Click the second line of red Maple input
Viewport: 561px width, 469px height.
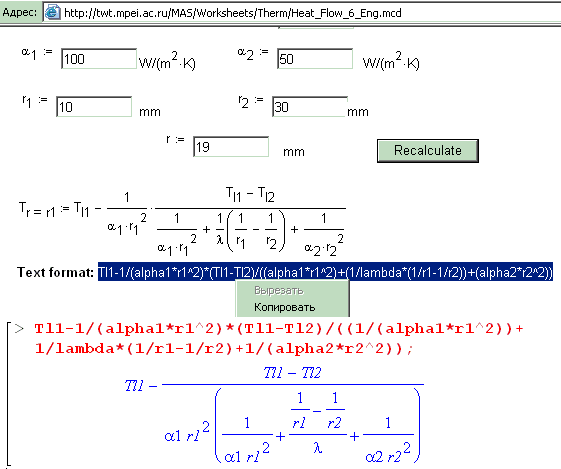pyautogui.click(x=224, y=348)
